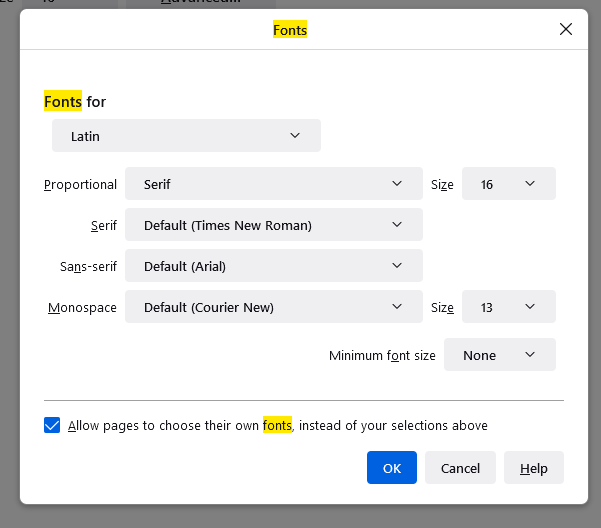
Task: Click the 'Fonts' dialog title text
Action: tap(290, 30)
